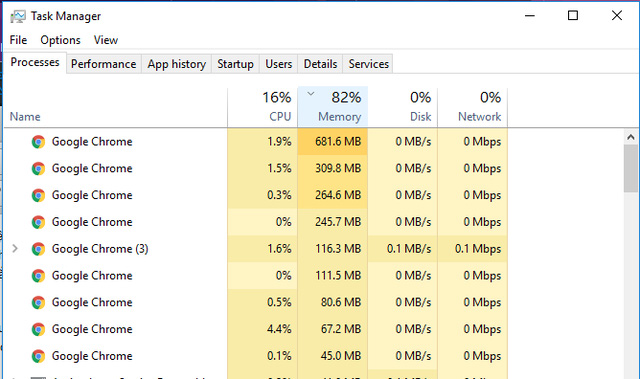Click Chrome icon in the 309.8 MB row
Screen dimensions: 640x379
(x=38, y=168)
